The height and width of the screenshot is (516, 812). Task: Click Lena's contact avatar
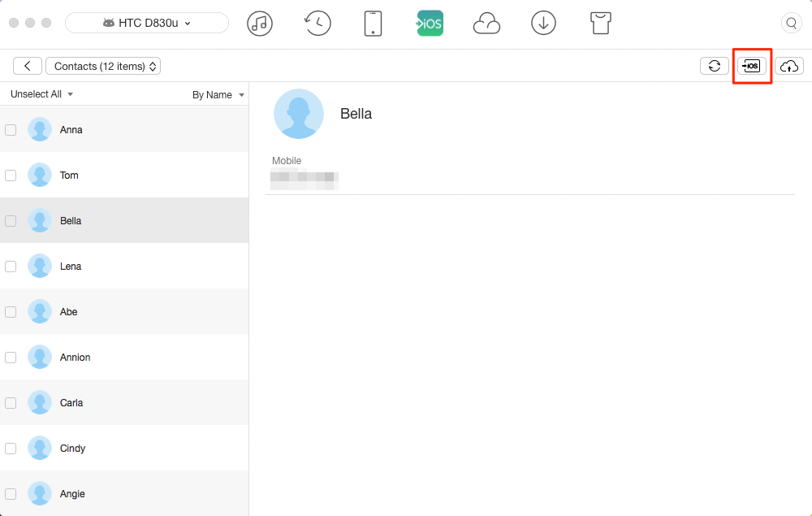39,267
